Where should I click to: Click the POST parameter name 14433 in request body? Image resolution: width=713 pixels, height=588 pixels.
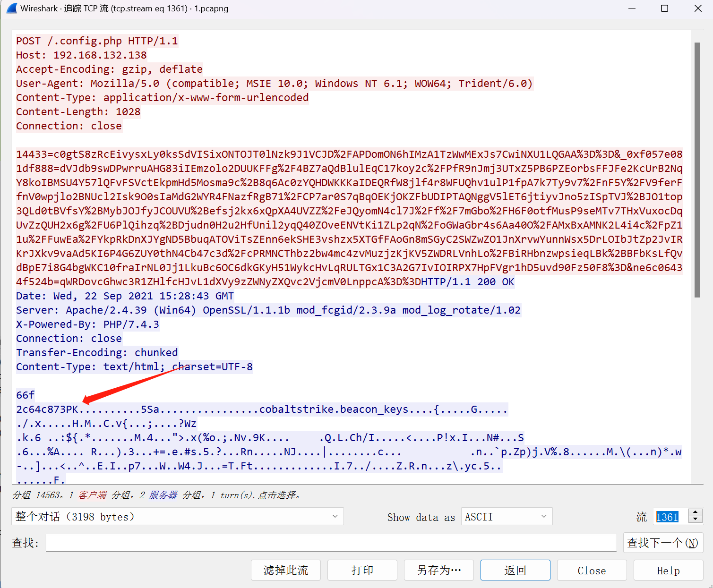[x=32, y=154]
